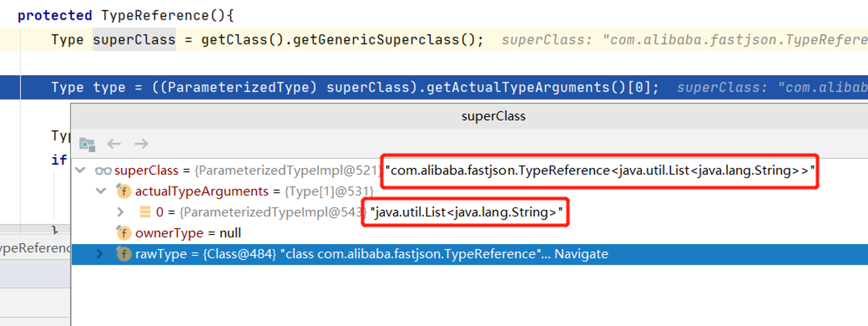Select the rawType = {Class@484} row
The width and height of the screenshot is (868, 326).
tap(470, 254)
